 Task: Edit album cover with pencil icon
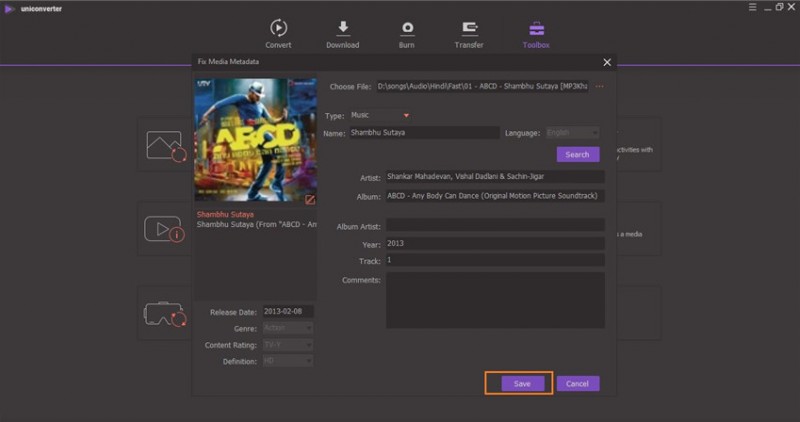(310, 200)
